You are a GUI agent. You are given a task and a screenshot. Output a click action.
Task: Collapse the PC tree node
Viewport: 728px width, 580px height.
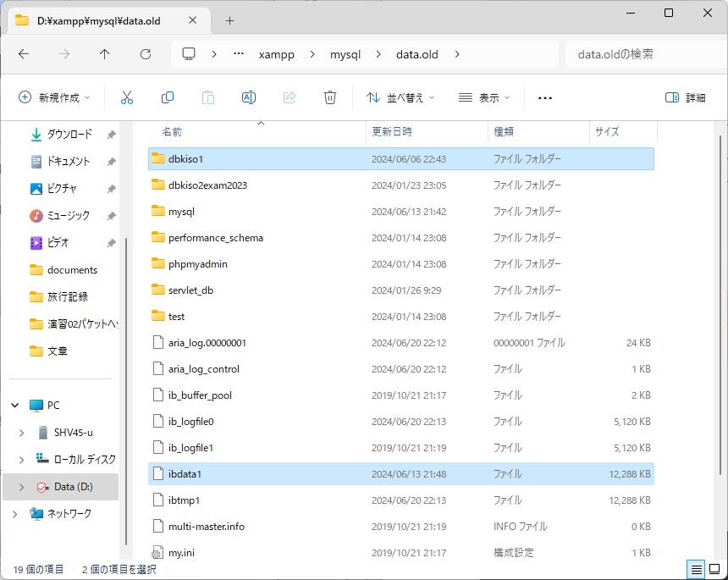pyautogui.click(x=14, y=406)
